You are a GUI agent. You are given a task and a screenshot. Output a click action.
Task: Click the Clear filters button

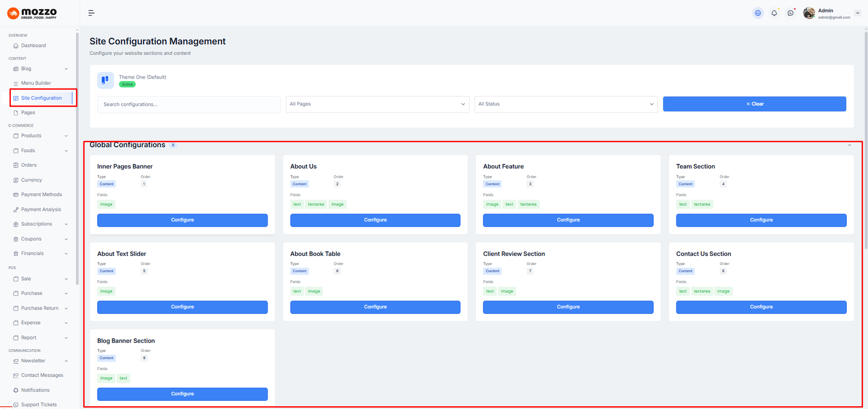pyautogui.click(x=754, y=104)
